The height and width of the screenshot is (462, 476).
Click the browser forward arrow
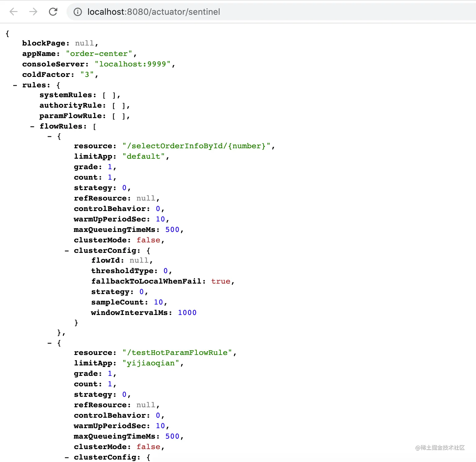tap(33, 12)
